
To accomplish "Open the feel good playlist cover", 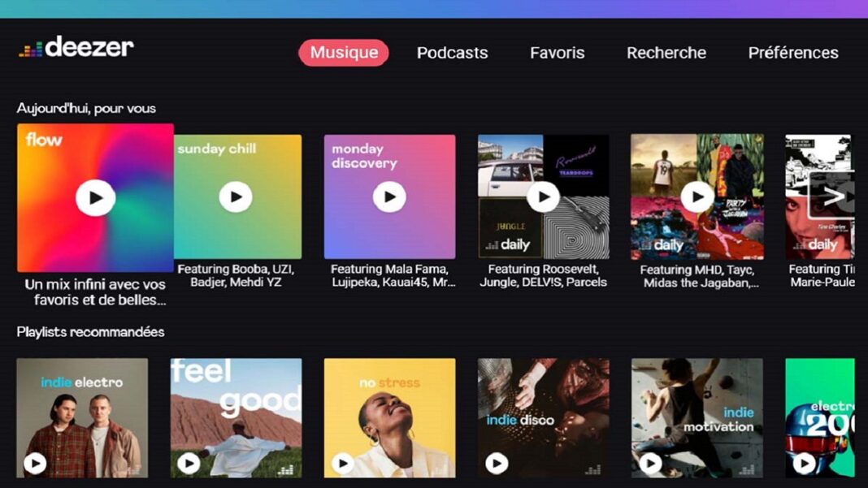I will pyautogui.click(x=237, y=417).
